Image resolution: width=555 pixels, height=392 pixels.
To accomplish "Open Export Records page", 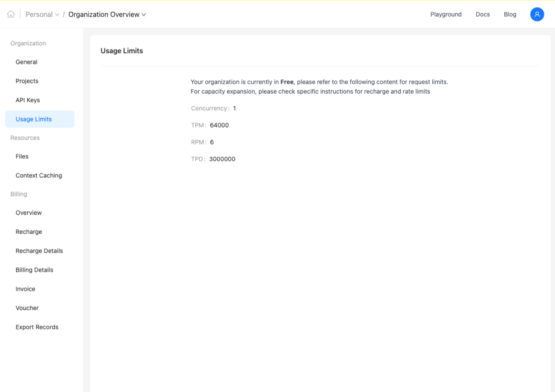I will (x=40, y=327).
